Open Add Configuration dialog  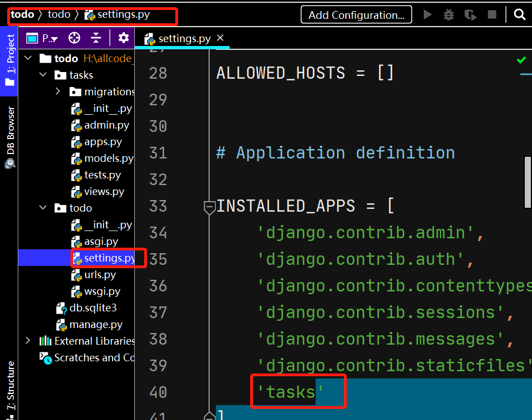click(x=356, y=15)
